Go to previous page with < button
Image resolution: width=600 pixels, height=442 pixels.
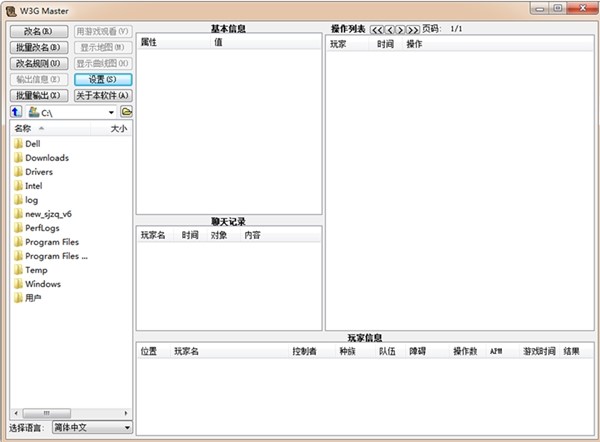click(390, 30)
